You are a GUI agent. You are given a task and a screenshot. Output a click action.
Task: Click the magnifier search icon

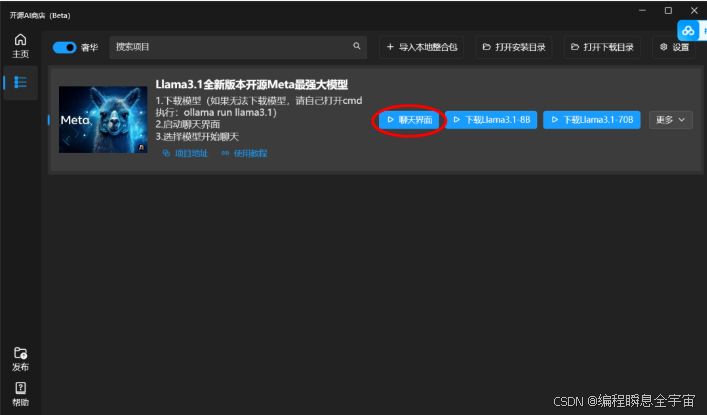357,46
